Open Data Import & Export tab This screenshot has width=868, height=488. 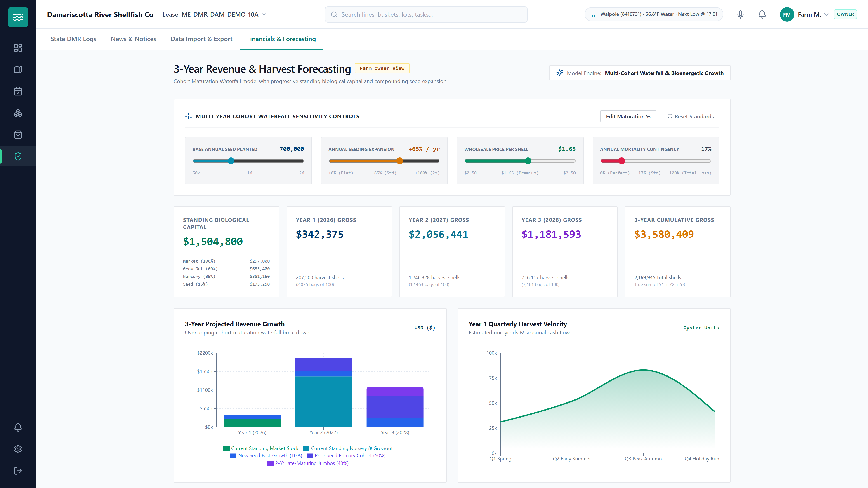(201, 39)
